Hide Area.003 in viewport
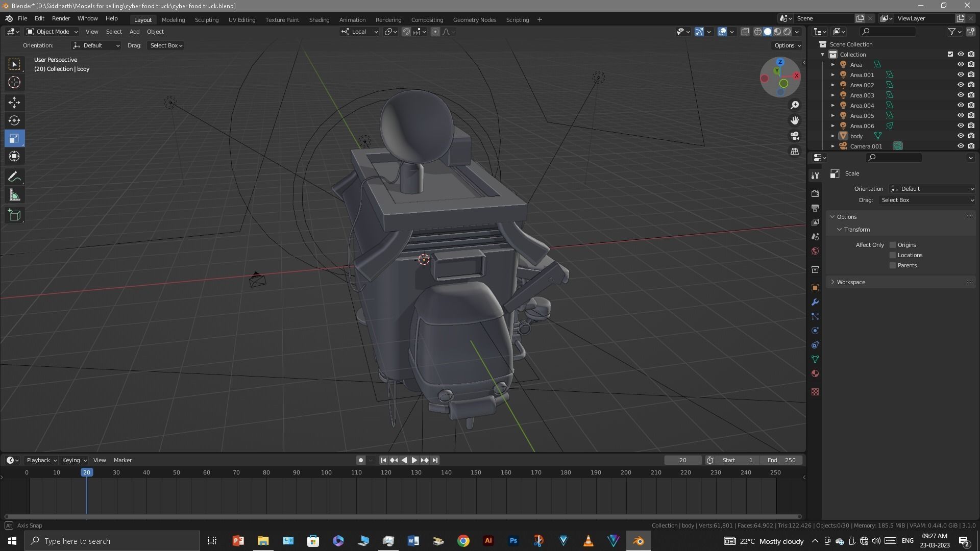The width and height of the screenshot is (980, 551). (960, 95)
